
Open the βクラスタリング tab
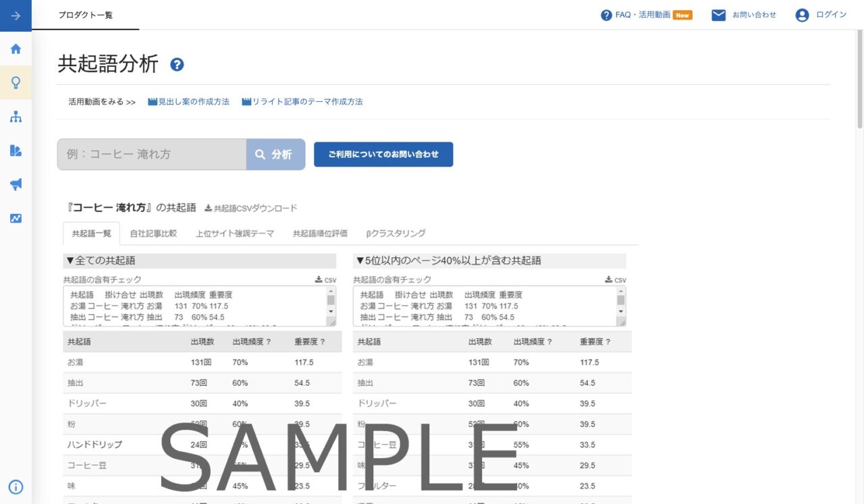(396, 233)
